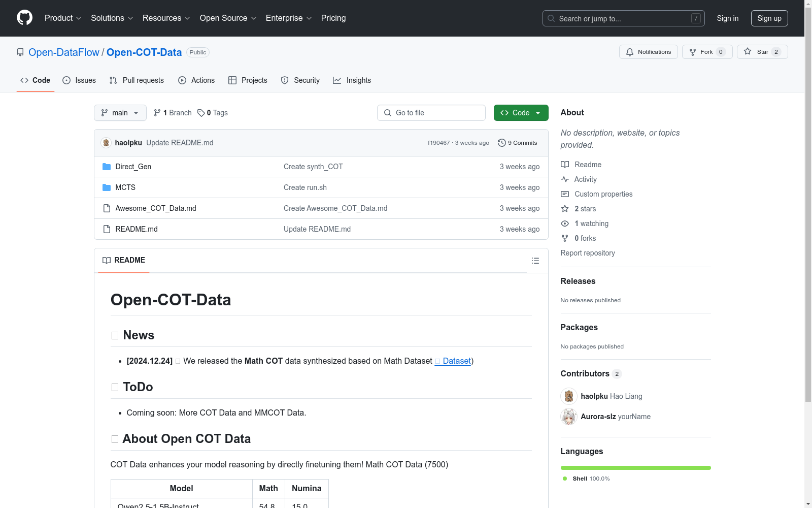Image resolution: width=812 pixels, height=508 pixels.
Task: Click the Go to file search box
Action: [431, 113]
